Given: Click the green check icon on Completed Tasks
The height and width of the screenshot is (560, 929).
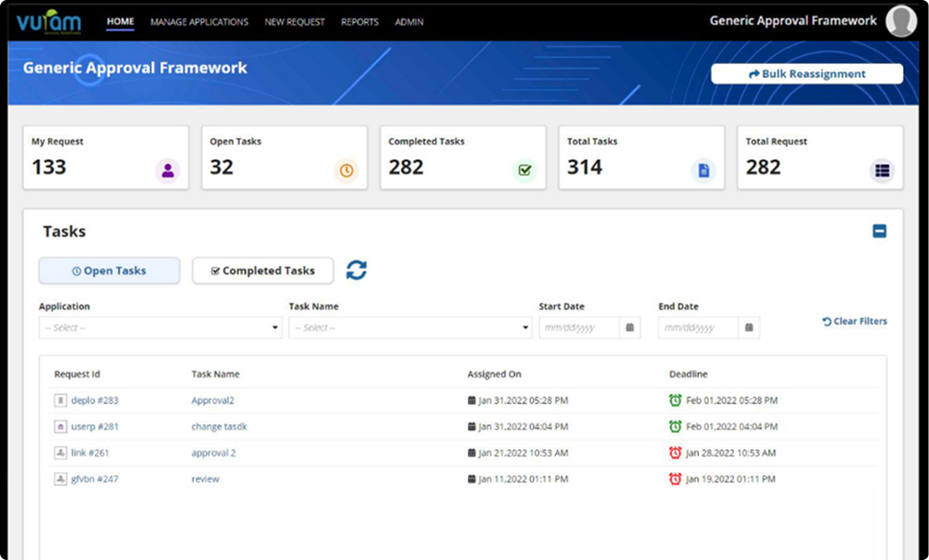Looking at the screenshot, I should click(525, 170).
